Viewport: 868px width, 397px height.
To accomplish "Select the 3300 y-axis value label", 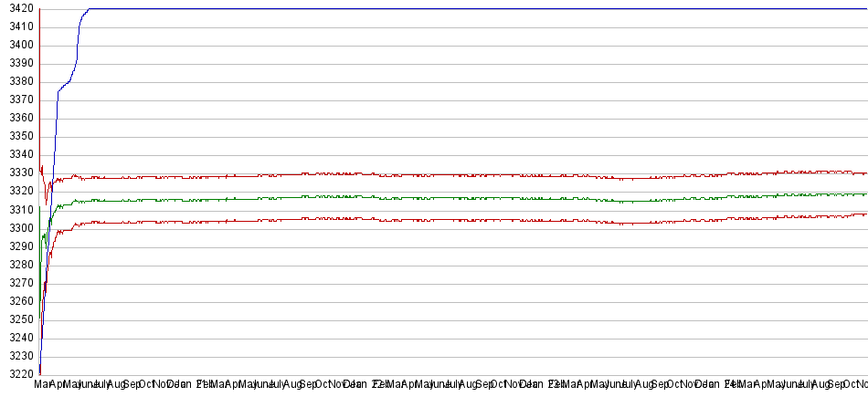I will coord(17,228).
